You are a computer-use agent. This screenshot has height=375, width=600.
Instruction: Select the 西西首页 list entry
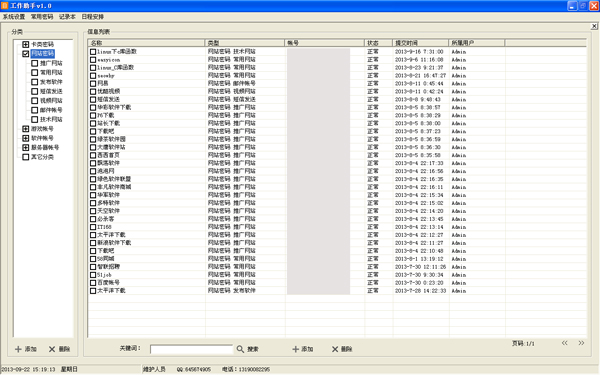(108, 155)
